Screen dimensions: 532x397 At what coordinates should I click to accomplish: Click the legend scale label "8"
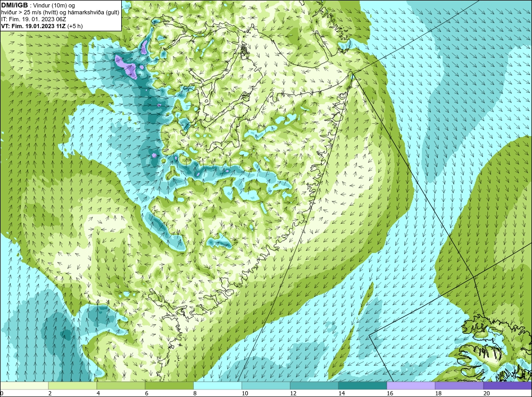click(195, 393)
